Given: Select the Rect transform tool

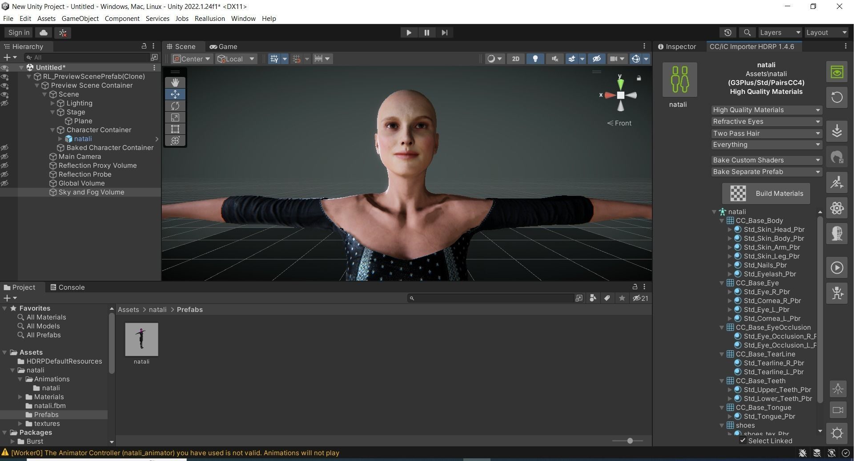Looking at the screenshot, I should 175,129.
